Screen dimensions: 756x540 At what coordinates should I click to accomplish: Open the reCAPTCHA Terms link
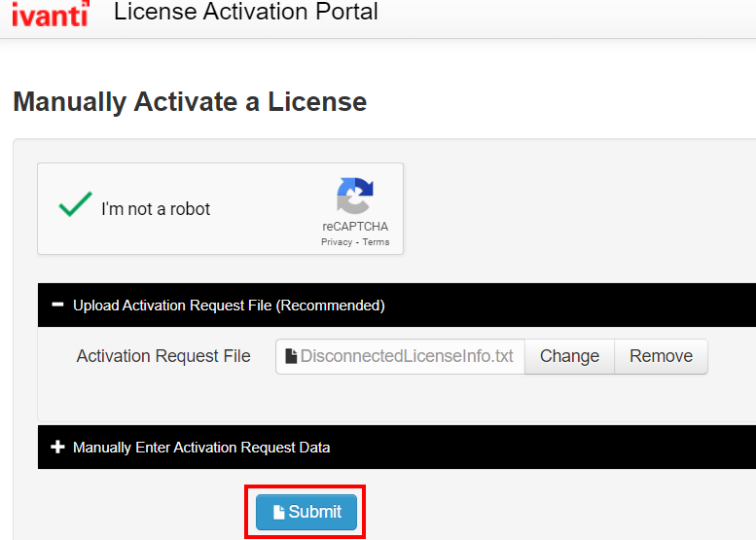(x=376, y=242)
